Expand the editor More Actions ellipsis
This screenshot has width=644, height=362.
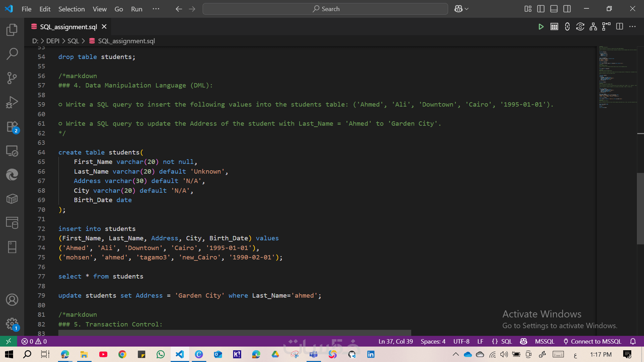[x=632, y=27]
